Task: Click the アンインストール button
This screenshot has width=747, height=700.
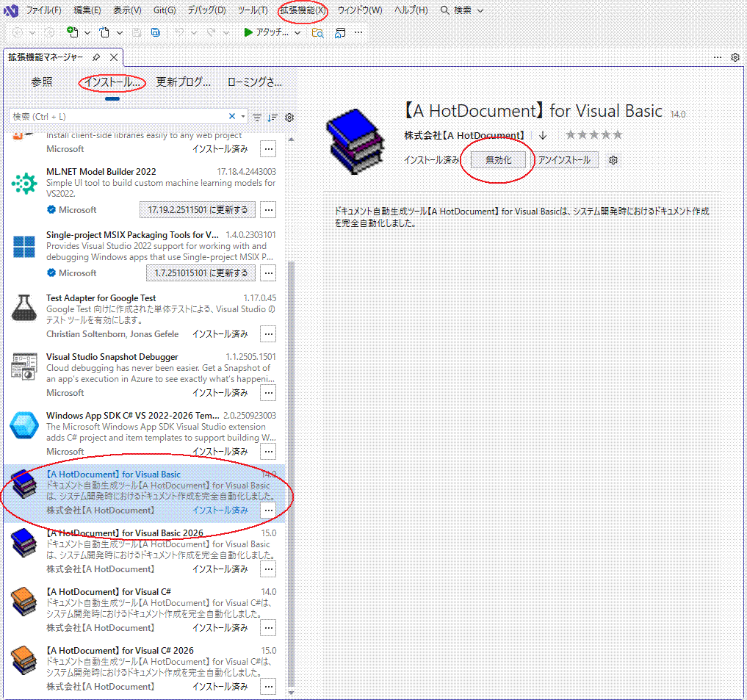Action: pos(563,160)
